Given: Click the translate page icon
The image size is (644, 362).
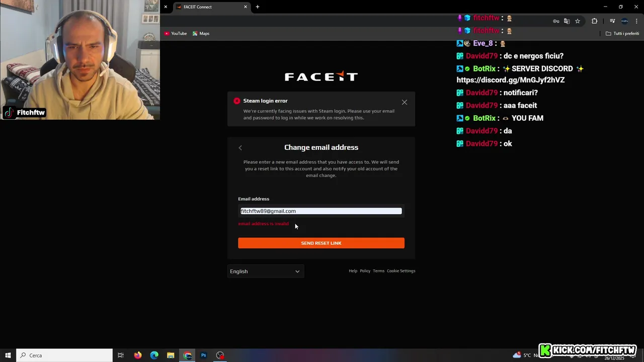Looking at the screenshot, I should pos(567,21).
